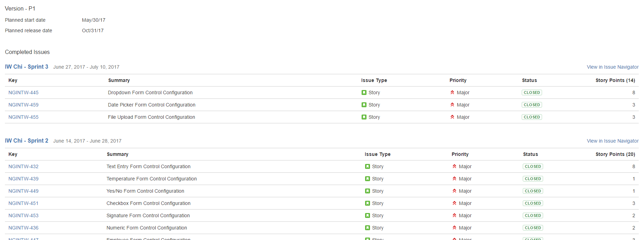The height and width of the screenshot is (240, 644).
Task: Open issue NGINTW-436
Action: point(23,228)
